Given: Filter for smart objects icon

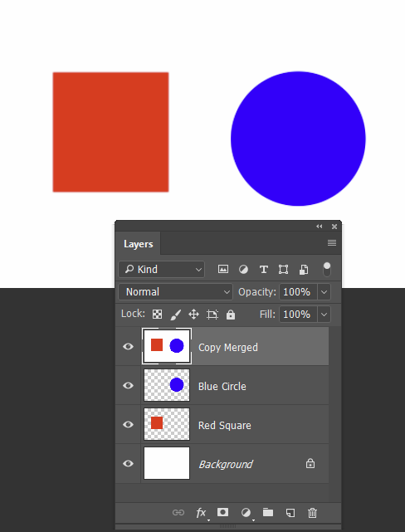Looking at the screenshot, I should tap(304, 270).
